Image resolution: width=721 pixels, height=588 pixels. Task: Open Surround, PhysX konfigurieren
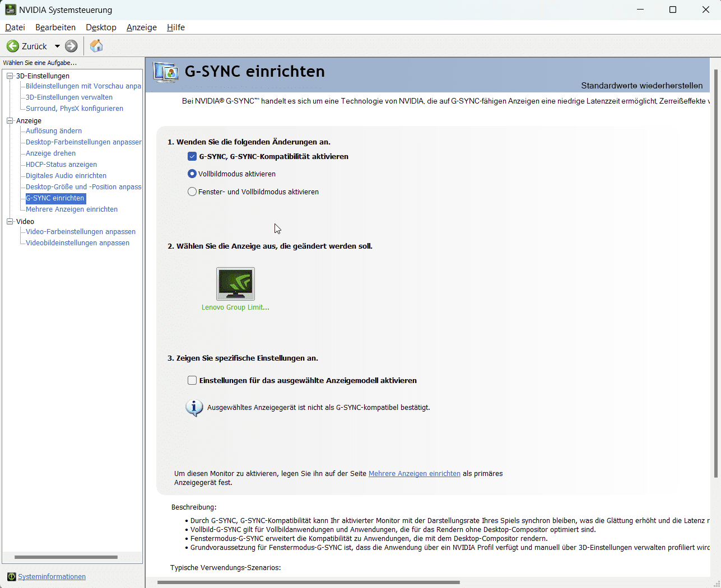click(75, 109)
